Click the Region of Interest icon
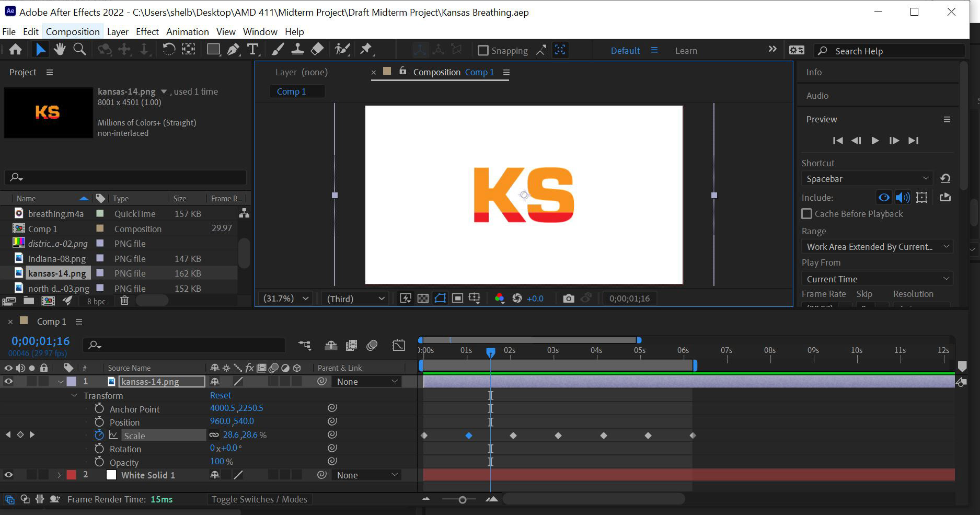980x515 pixels. (457, 299)
